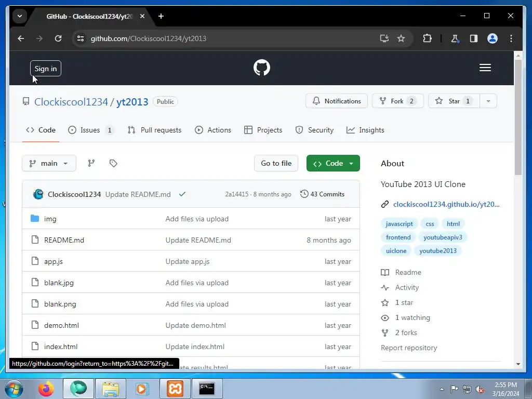View branches icon next to main
This screenshot has height=399, width=532.
[x=91, y=163]
